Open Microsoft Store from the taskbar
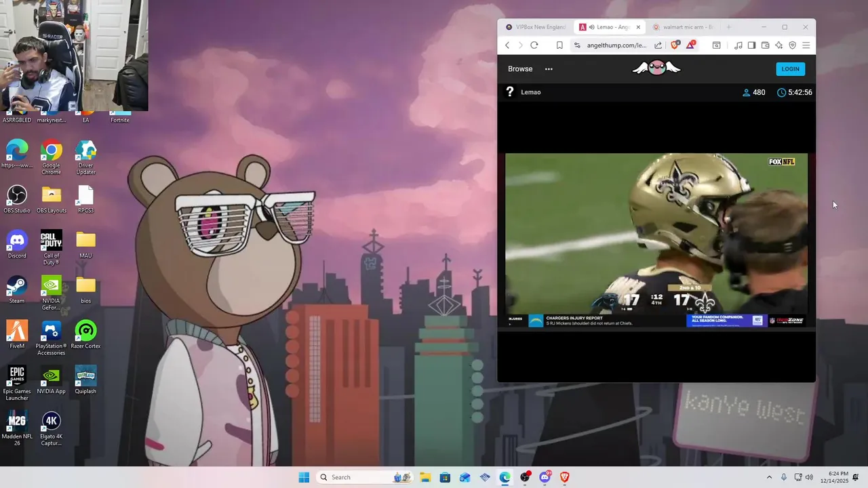 [445, 477]
